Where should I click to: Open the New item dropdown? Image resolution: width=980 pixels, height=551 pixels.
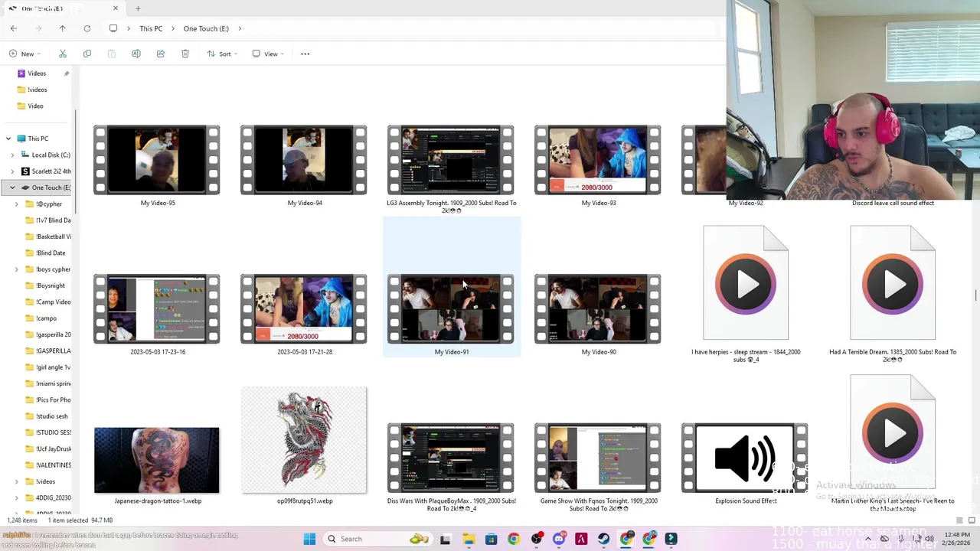pos(24,54)
